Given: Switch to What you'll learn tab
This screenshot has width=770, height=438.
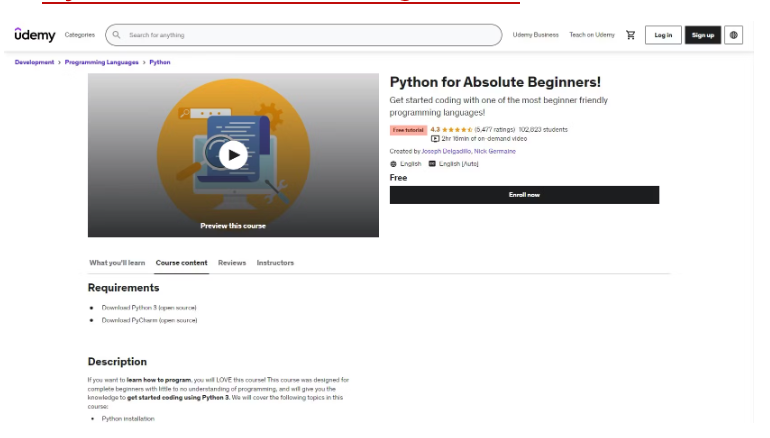Looking at the screenshot, I should click(117, 263).
